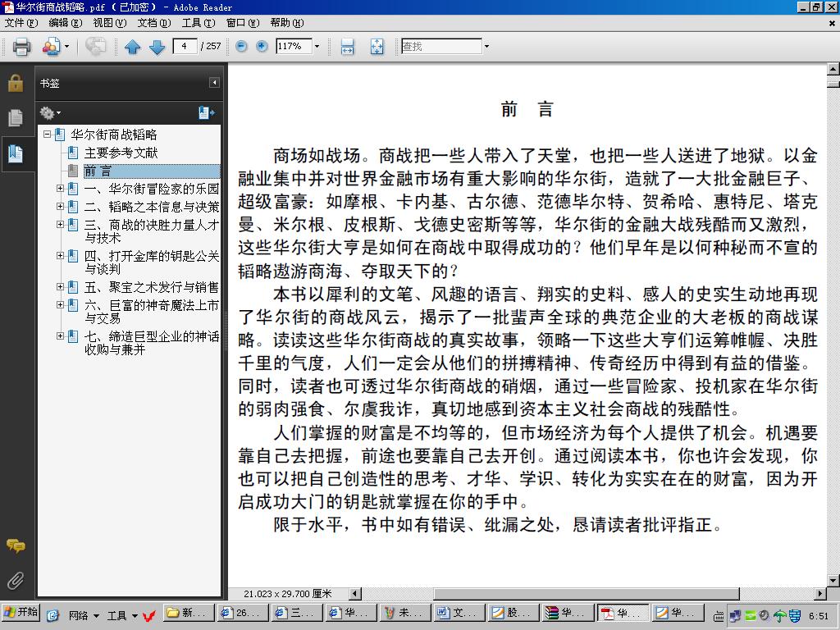Click the red bird icon in taskbar
The width and height of the screenshot is (840, 630).
(149, 615)
